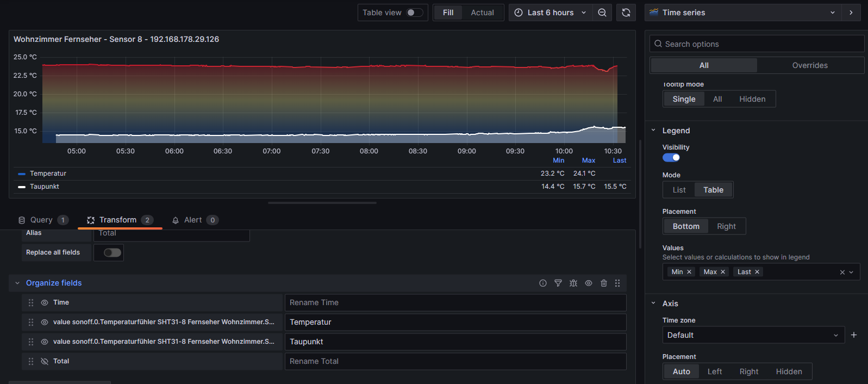This screenshot has height=384, width=868.
Task: Delete the Organize fields transformation
Action: pyautogui.click(x=604, y=283)
